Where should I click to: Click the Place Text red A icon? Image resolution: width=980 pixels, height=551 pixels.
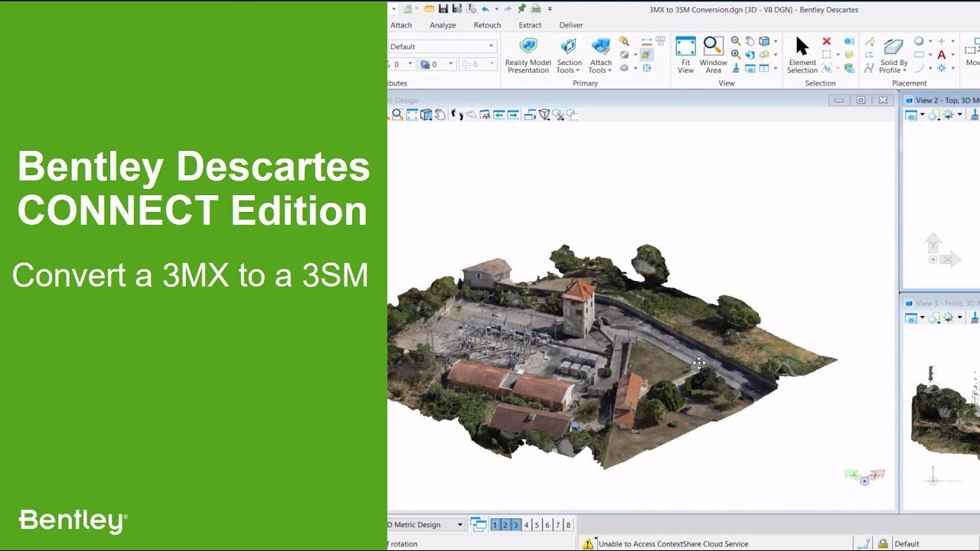coord(941,55)
